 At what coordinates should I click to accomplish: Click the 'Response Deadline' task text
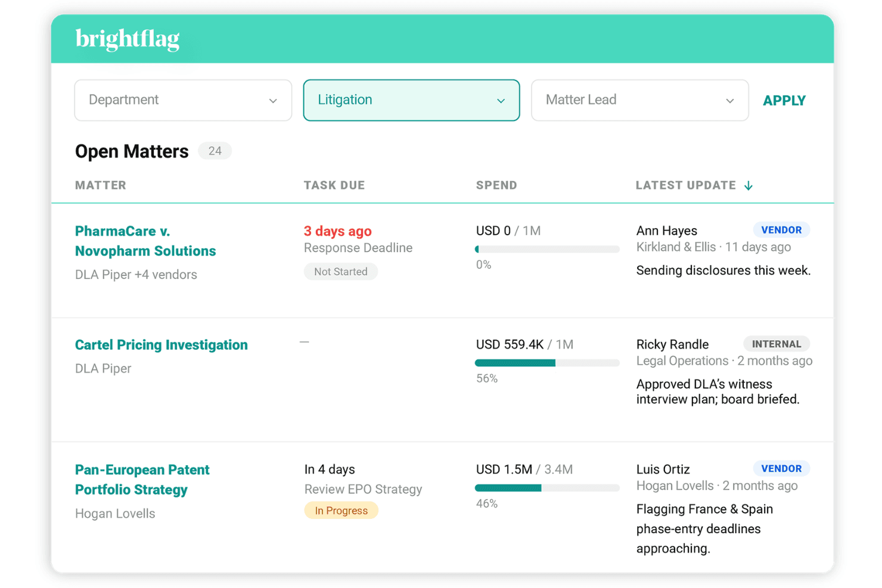pos(358,248)
